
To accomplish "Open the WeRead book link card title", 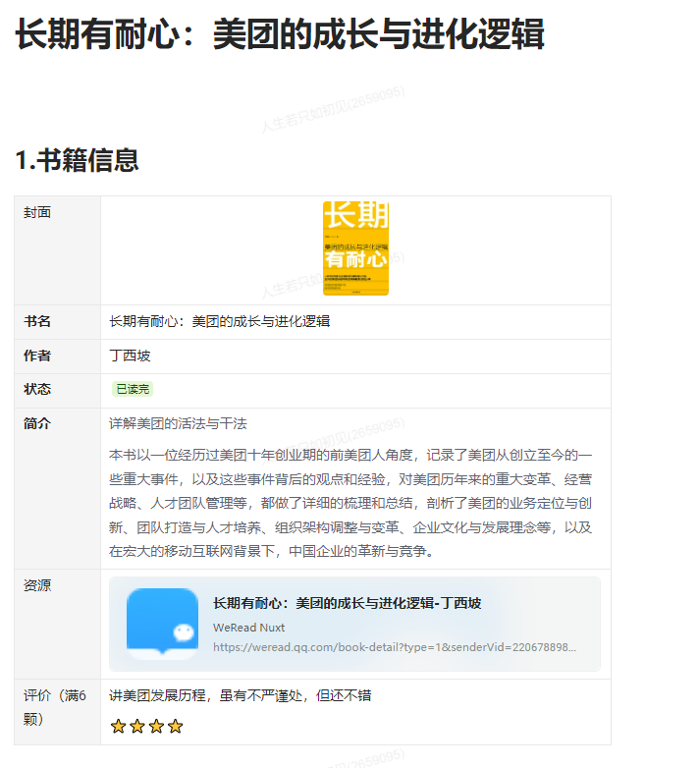I will click(x=348, y=603).
